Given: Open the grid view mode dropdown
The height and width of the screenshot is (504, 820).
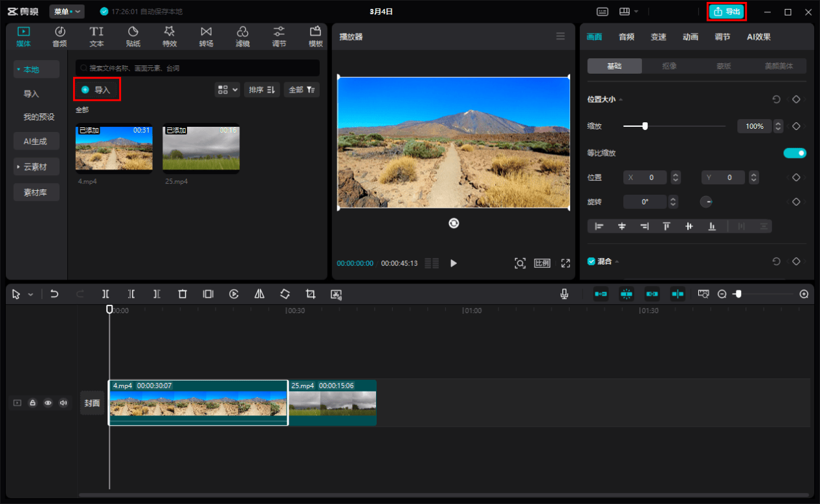Looking at the screenshot, I should (227, 90).
